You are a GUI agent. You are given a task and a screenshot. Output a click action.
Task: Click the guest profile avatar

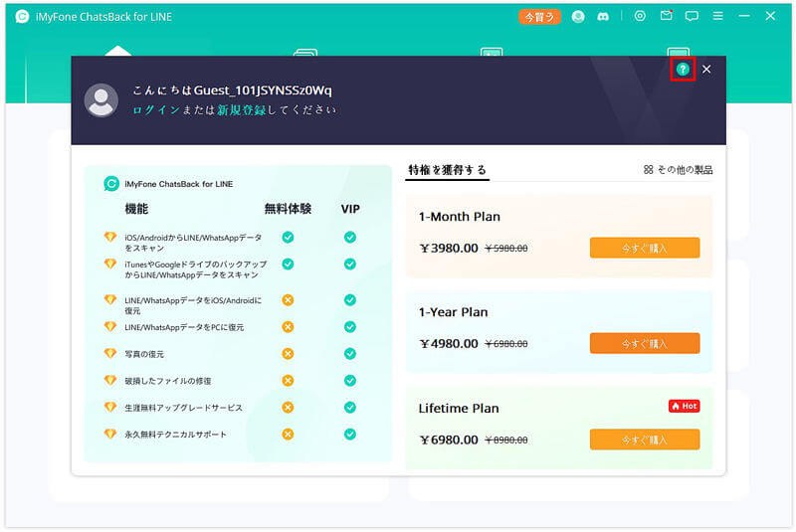pyautogui.click(x=101, y=99)
